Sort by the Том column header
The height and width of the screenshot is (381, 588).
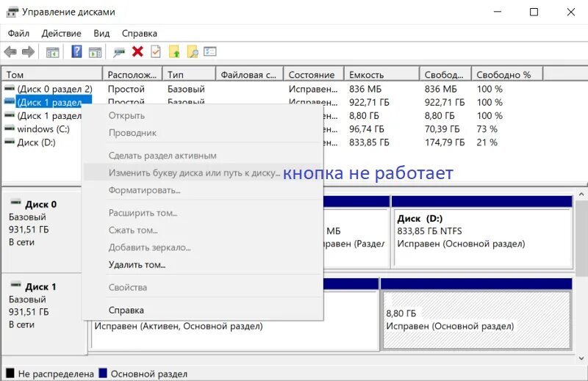point(51,75)
